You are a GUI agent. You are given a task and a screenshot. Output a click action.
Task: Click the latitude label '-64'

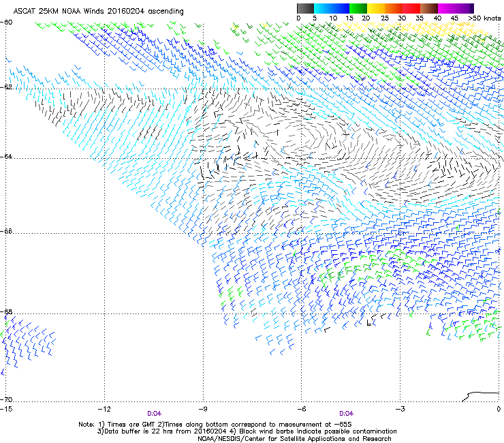tap(6, 156)
